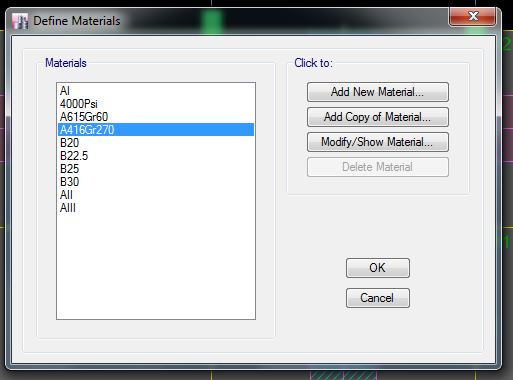Cancel the Define Materials dialog
This screenshot has width=513, height=380.
pyautogui.click(x=378, y=298)
